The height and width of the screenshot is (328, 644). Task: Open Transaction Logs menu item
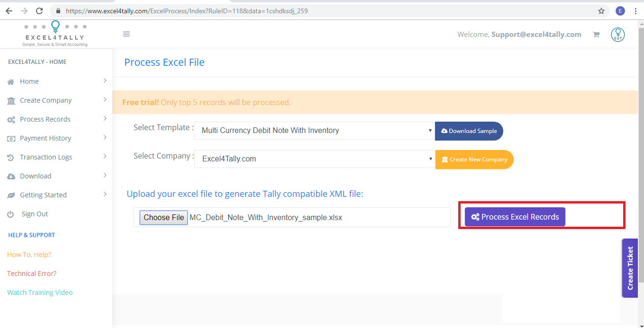(x=46, y=157)
